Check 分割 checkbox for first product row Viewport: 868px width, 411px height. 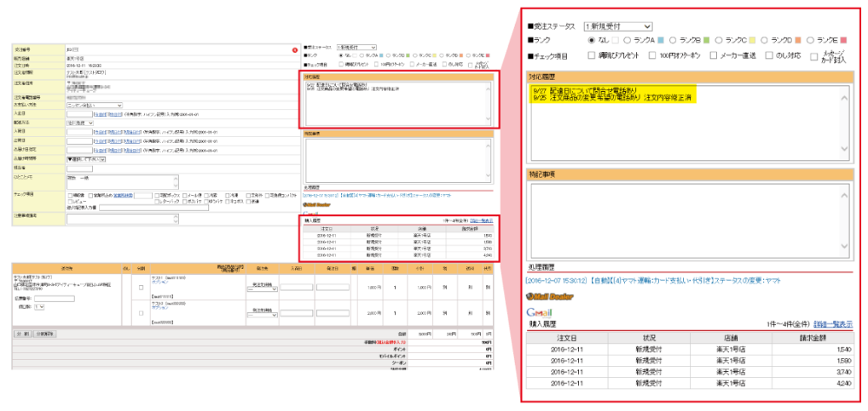[x=141, y=287]
